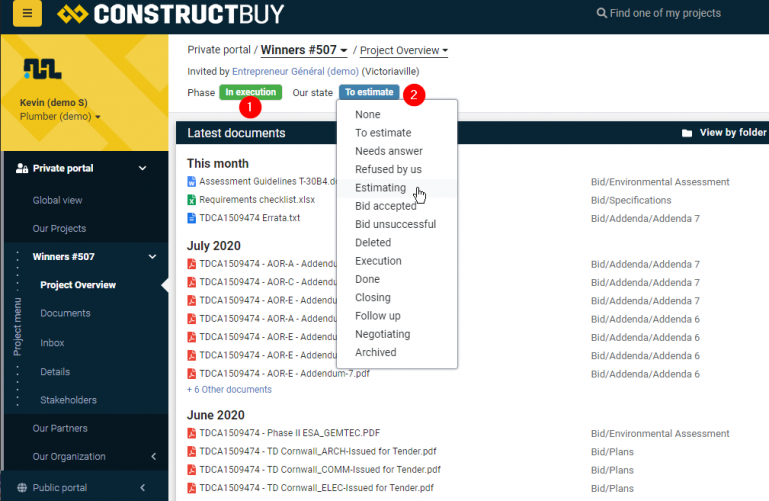Open Requirements checklist.xlsx document
The width and height of the screenshot is (769, 501).
pyautogui.click(x=257, y=200)
